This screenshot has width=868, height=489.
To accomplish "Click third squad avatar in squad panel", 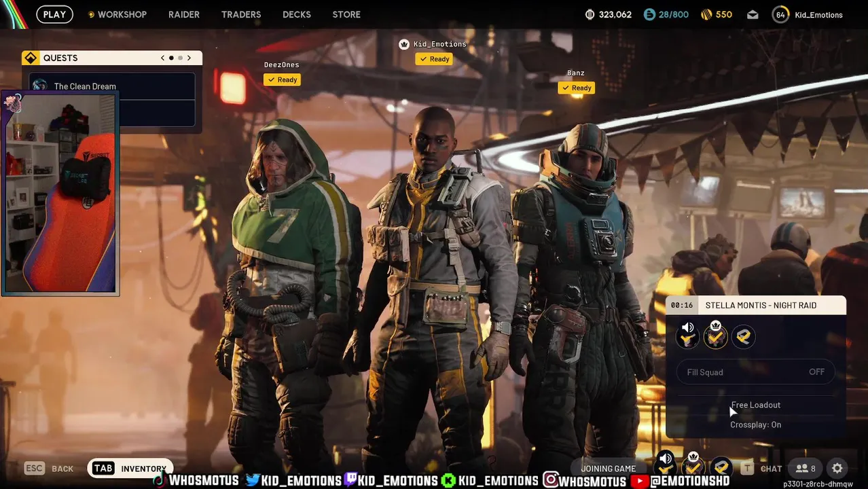I will click(743, 336).
